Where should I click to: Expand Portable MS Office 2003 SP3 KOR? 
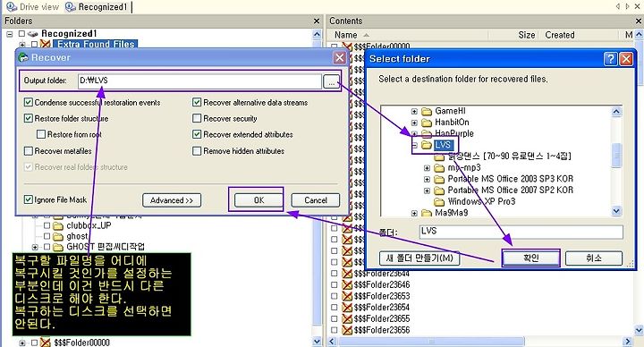(x=427, y=179)
